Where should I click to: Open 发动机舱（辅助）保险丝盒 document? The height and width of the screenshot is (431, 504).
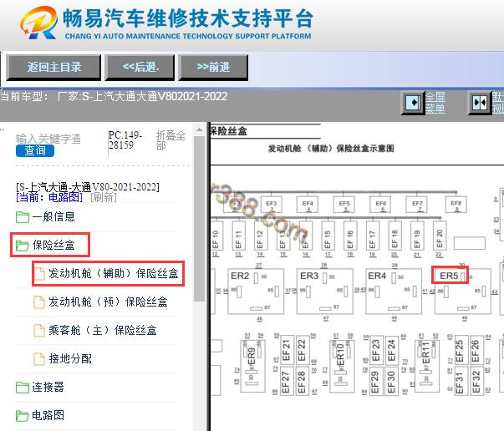pyautogui.click(x=114, y=273)
